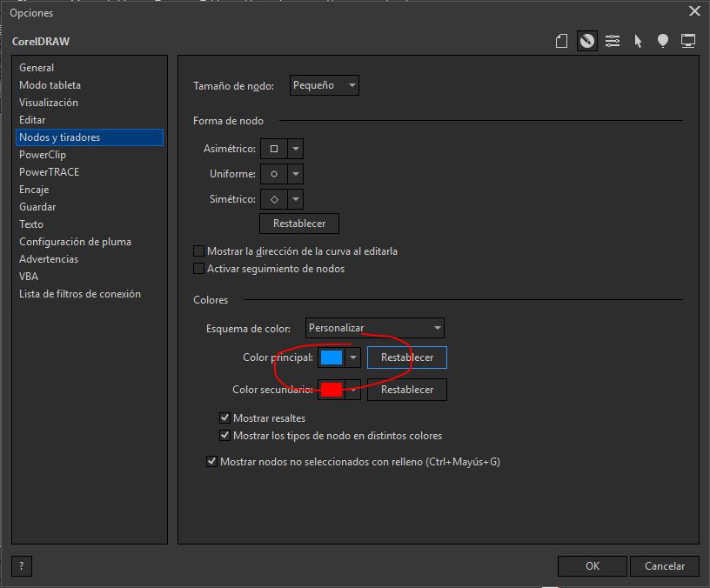Click the diamond Simétrico shape preview
Screen dimensions: 710x588
(274, 199)
